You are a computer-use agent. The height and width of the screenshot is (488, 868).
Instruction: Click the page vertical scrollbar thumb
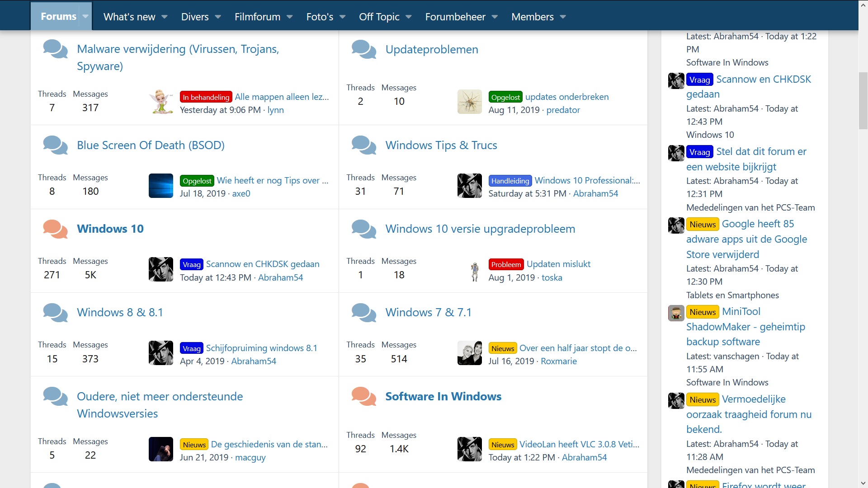coord(863,100)
